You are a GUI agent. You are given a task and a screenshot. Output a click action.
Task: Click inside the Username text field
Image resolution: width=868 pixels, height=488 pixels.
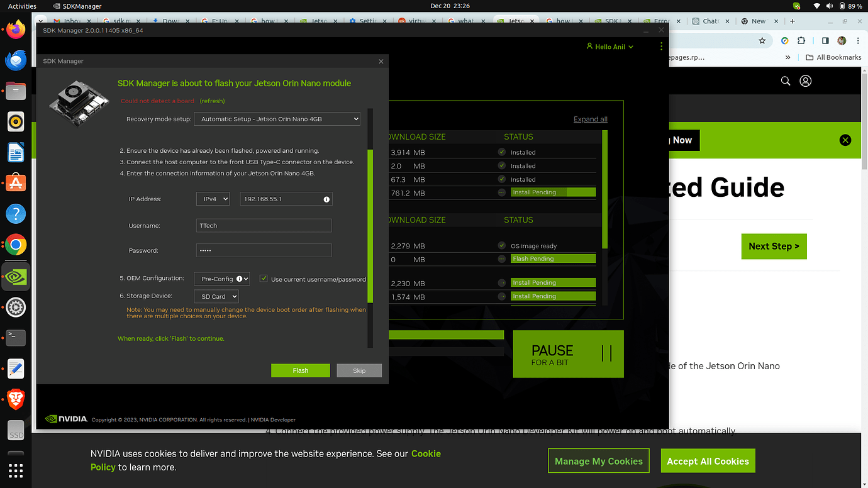[263, 225]
